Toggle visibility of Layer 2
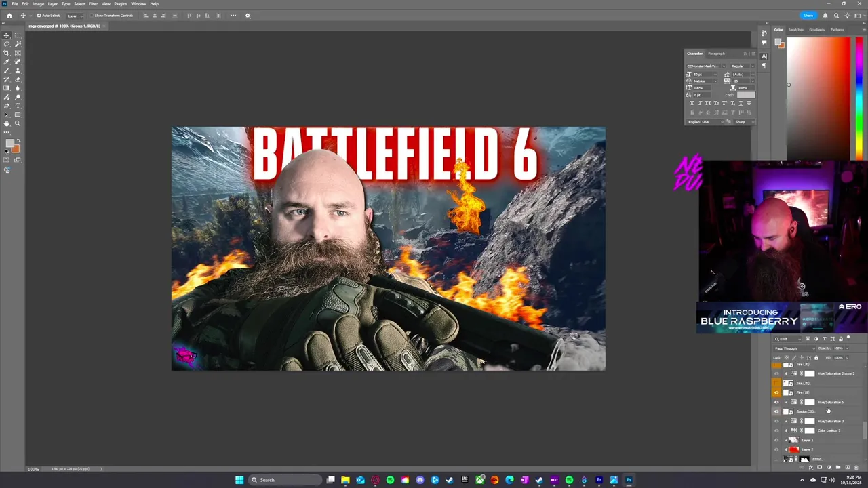Image resolution: width=868 pixels, height=488 pixels. click(x=776, y=449)
